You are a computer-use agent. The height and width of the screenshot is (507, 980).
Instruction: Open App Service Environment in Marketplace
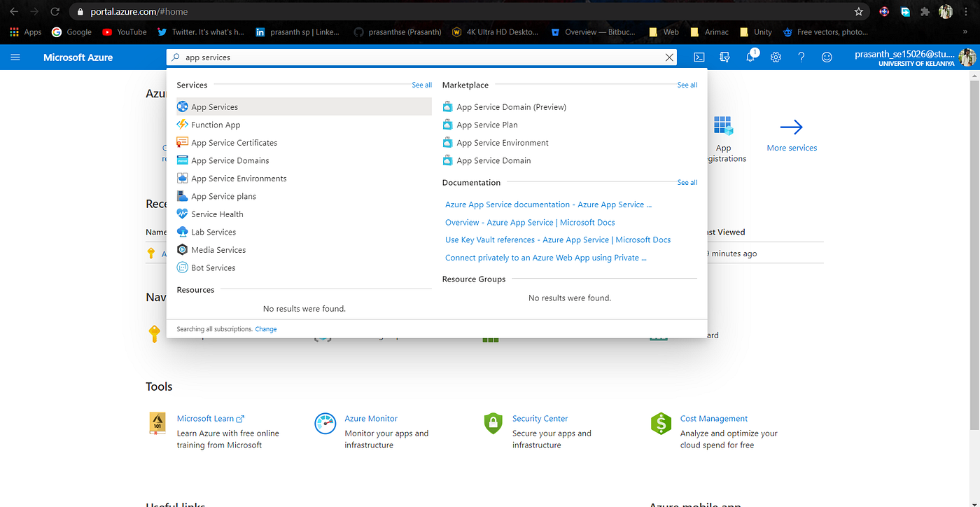[x=502, y=142]
